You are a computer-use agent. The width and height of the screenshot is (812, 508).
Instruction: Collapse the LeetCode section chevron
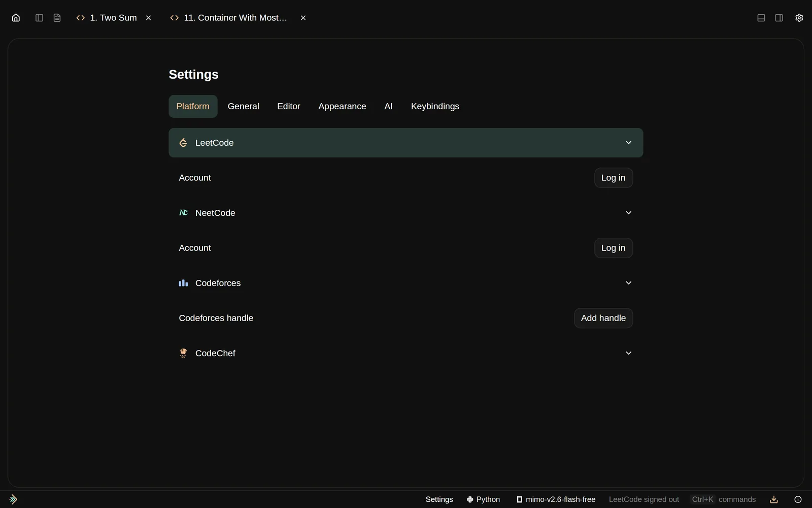pyautogui.click(x=628, y=143)
